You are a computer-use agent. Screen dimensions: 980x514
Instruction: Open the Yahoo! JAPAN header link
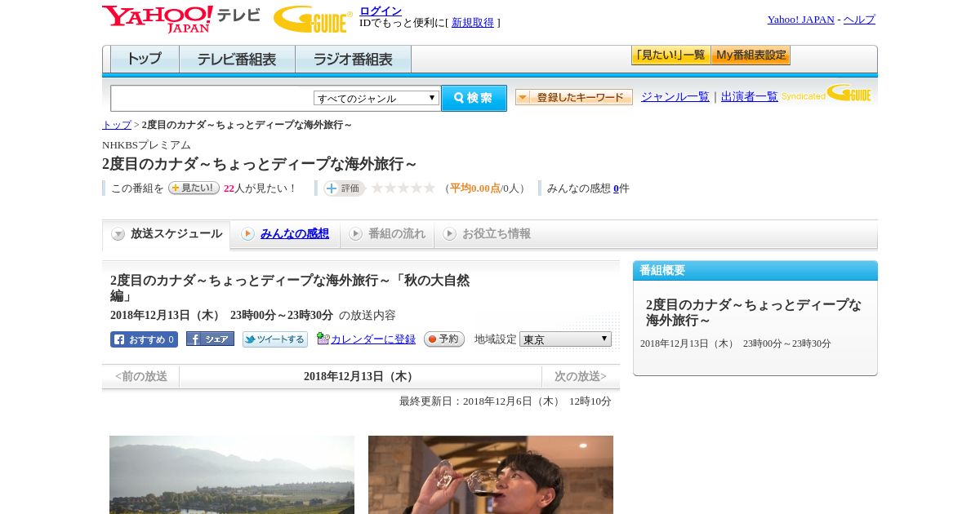click(x=801, y=19)
